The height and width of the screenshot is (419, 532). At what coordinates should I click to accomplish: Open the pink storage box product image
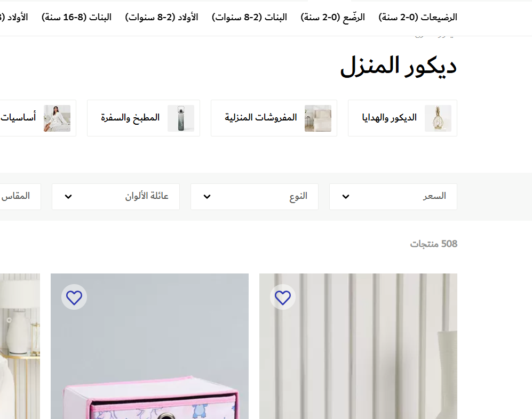click(x=149, y=346)
